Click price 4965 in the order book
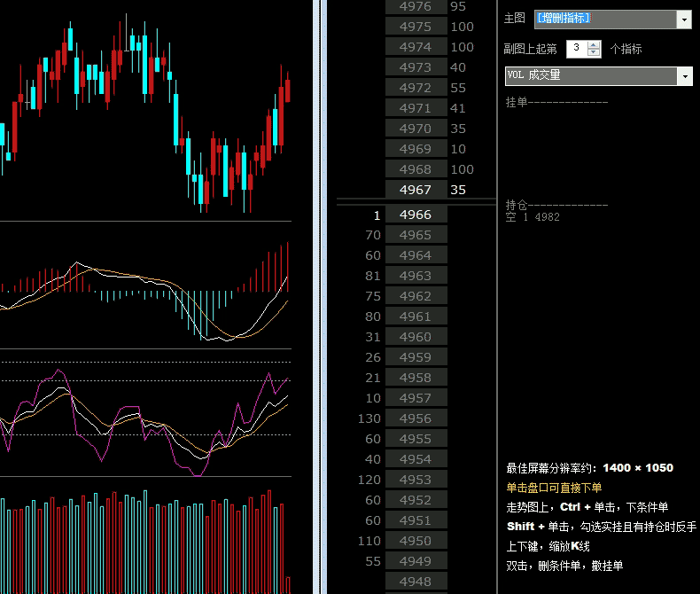 pos(416,235)
